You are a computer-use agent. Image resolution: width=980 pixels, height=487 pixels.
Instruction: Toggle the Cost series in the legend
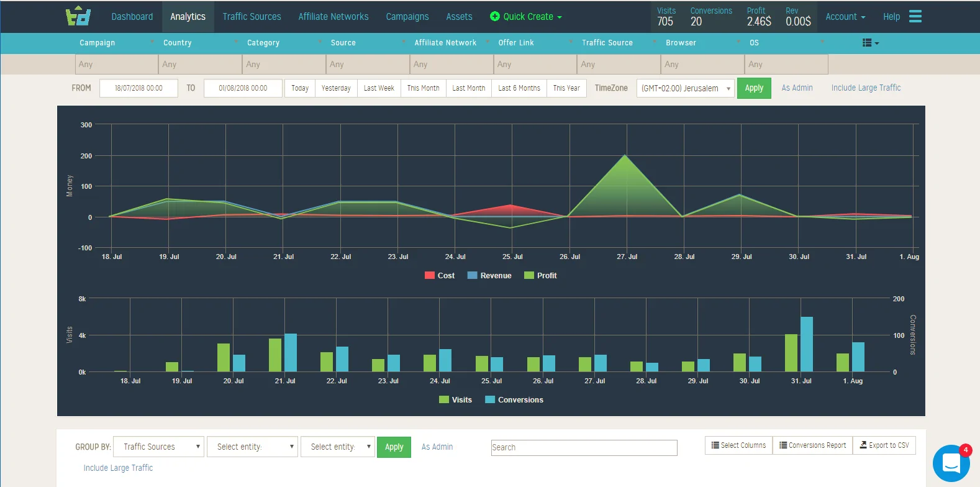pos(440,276)
